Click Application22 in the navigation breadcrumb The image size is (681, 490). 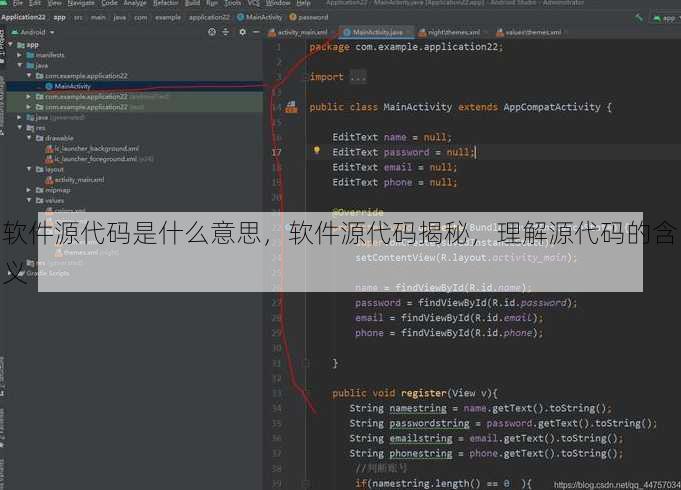coord(23,17)
